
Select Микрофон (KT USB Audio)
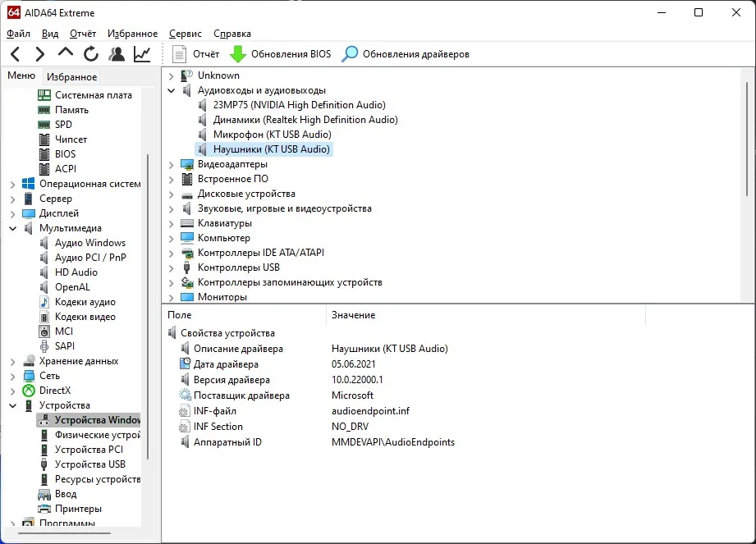click(x=273, y=135)
